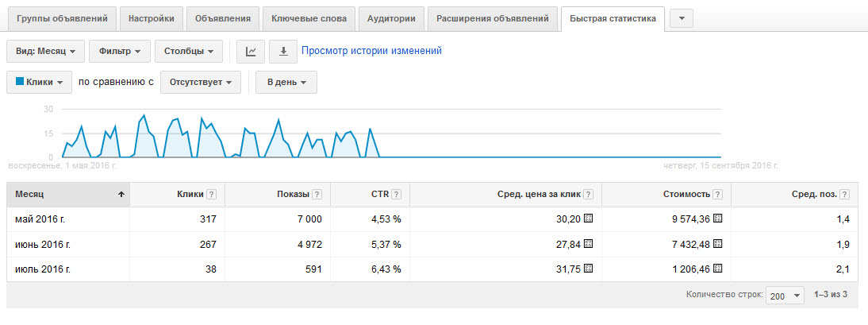
Task: Click currency icon next to 7 432,48
Action: (x=718, y=243)
